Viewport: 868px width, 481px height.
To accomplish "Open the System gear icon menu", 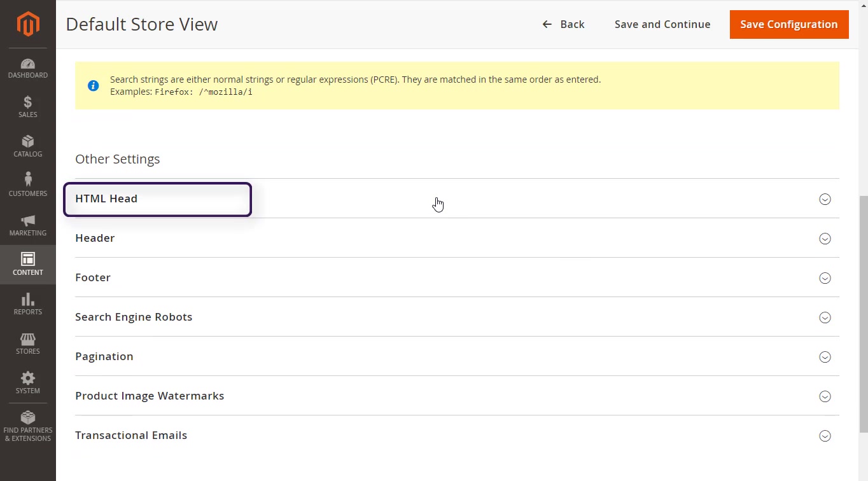I will point(28,383).
